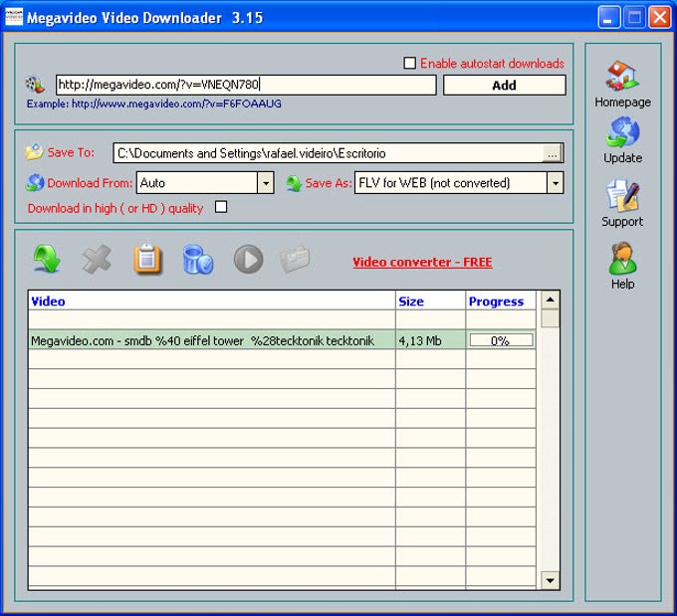Click the list scrollbar thumb
Screen dimensions: 677x616
click(550, 318)
